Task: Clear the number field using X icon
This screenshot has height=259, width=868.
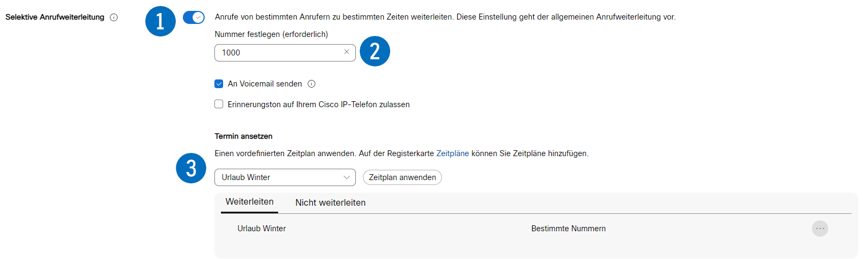Action: [347, 52]
